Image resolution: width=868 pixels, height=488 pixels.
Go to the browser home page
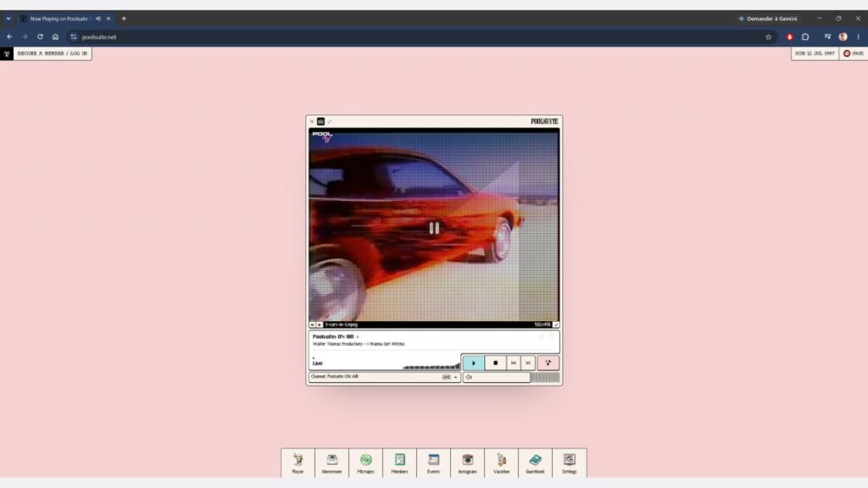pos(55,37)
